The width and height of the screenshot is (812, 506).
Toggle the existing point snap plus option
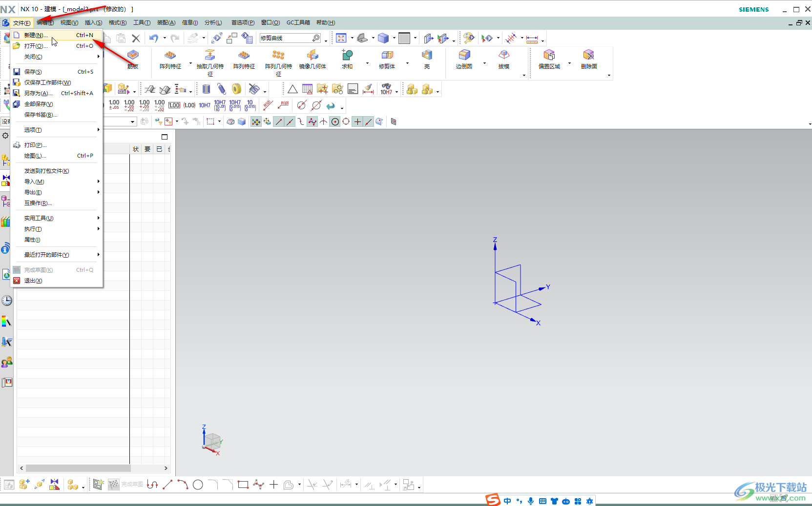pos(357,122)
